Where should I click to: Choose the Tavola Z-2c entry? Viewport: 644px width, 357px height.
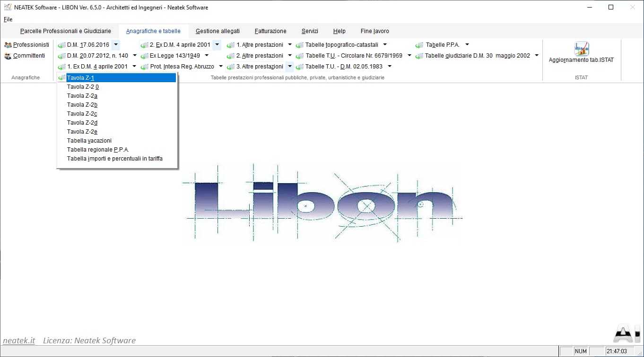pos(117,114)
